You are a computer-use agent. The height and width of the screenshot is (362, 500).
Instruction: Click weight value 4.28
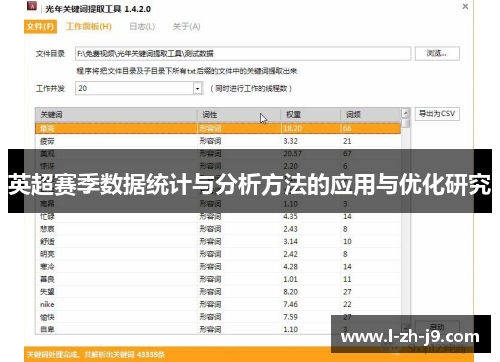pos(290,267)
